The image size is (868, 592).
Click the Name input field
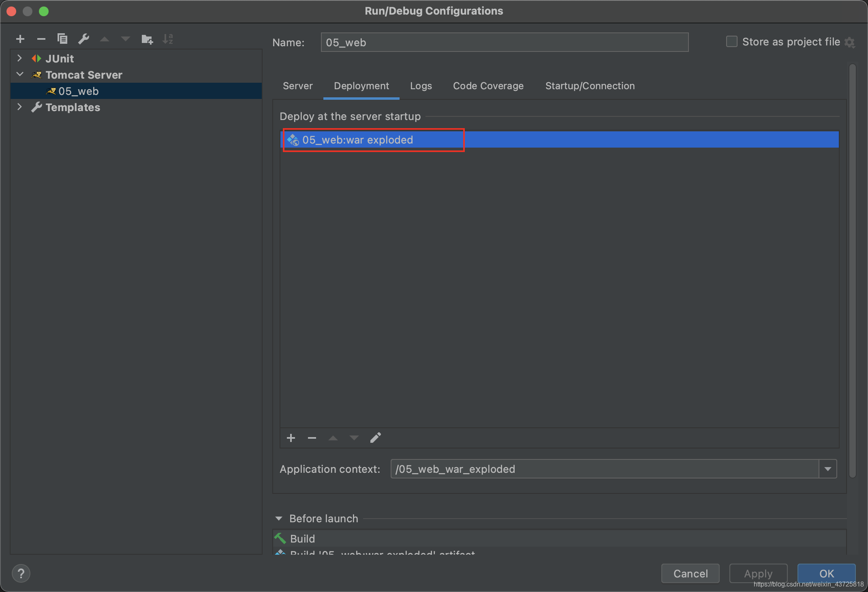[505, 42]
